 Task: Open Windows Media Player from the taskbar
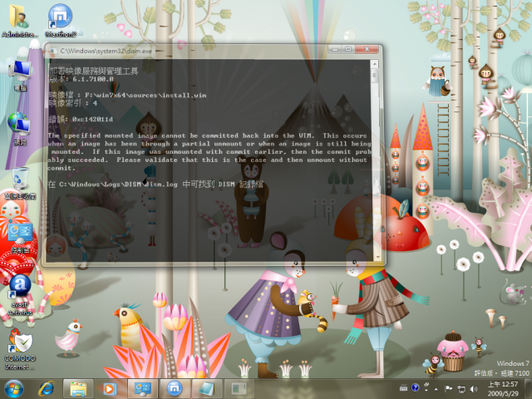click(109, 389)
